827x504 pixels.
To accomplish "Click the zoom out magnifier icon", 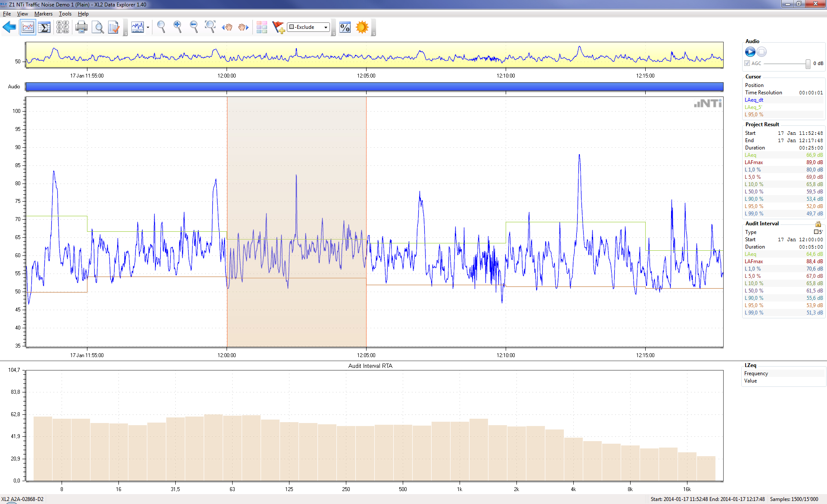I will (x=194, y=27).
